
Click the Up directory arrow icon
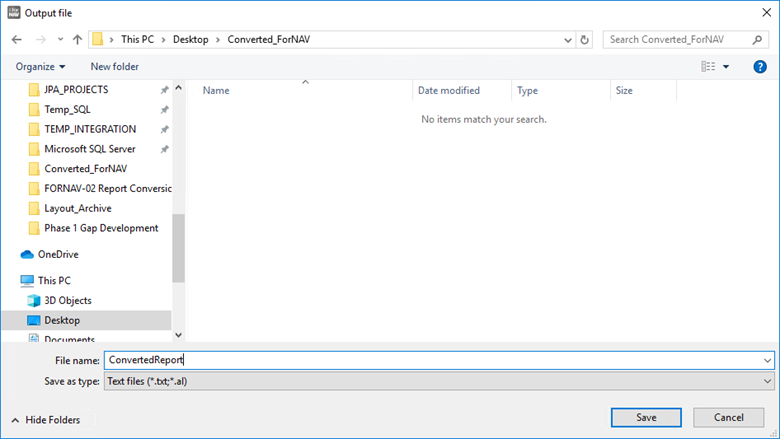point(77,40)
